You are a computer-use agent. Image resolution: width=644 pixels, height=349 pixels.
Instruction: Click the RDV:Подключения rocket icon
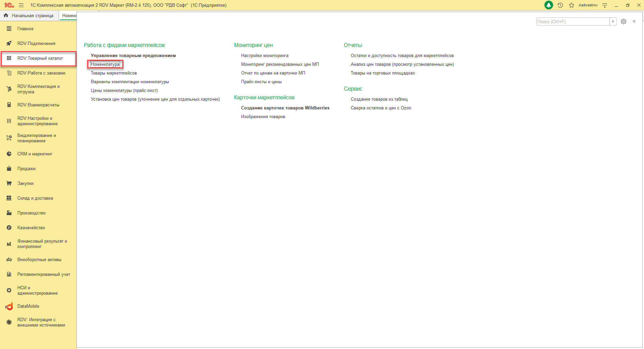click(x=9, y=44)
